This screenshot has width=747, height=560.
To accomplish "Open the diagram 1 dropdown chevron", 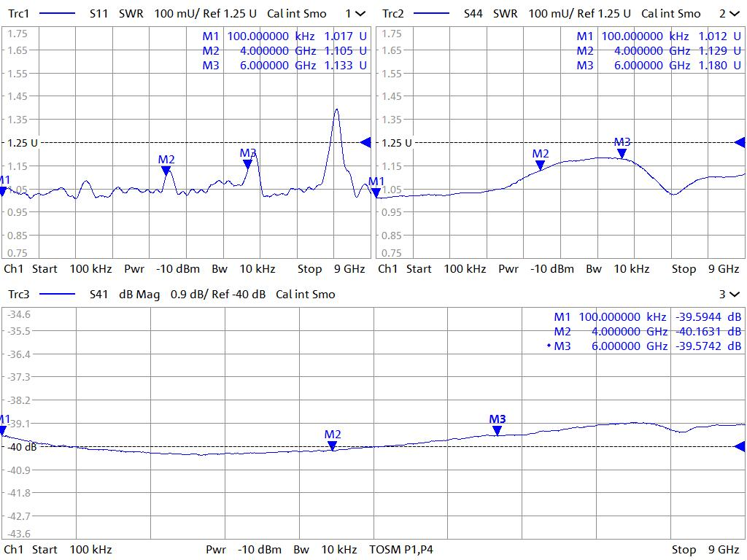I will click(x=360, y=14).
